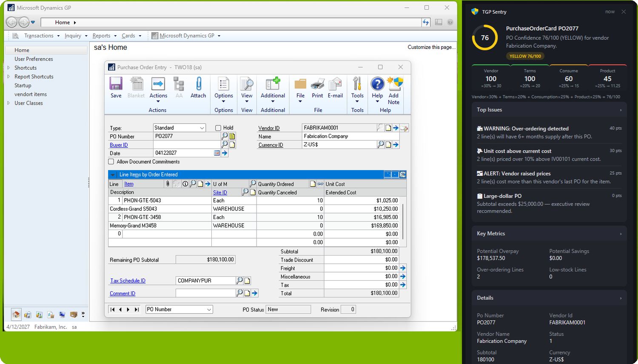This screenshot has height=364, width=638.
Task: Click the Comment ID link
Action: tap(122, 293)
